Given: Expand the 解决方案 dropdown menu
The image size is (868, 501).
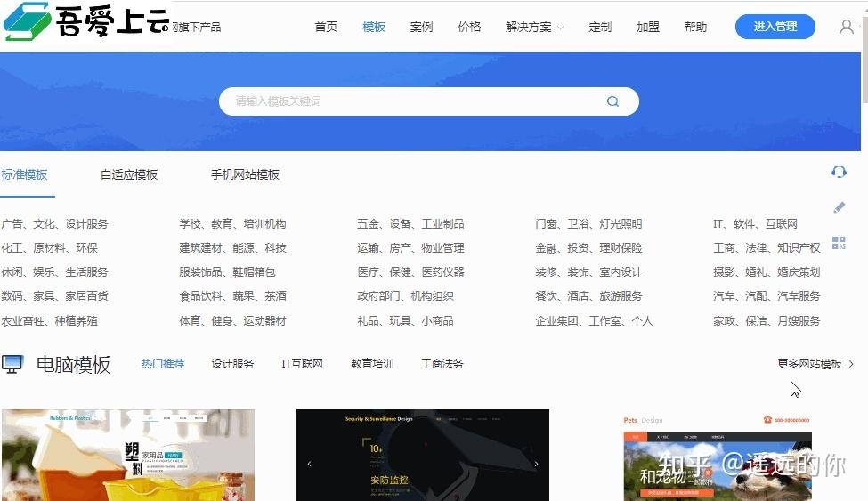Looking at the screenshot, I should [534, 27].
